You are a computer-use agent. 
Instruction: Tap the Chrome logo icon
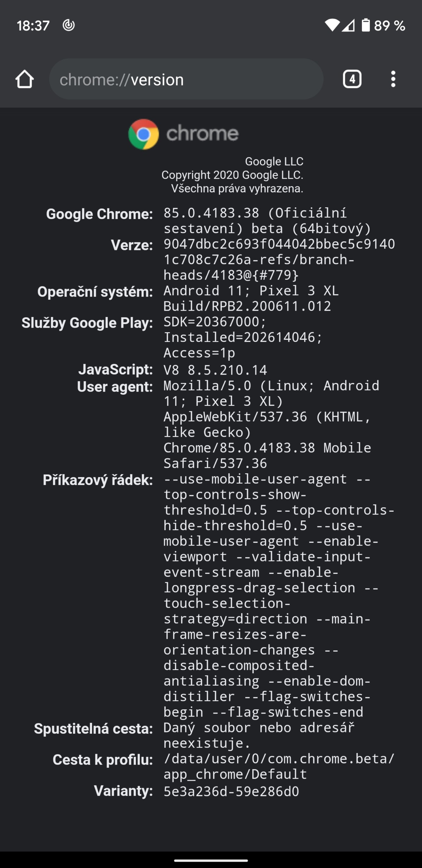tap(143, 134)
